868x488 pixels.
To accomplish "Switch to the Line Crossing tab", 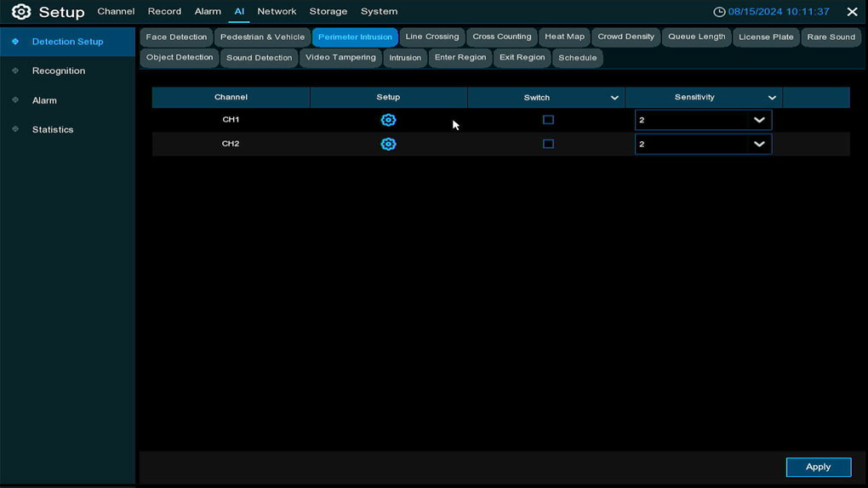I will click(x=432, y=37).
